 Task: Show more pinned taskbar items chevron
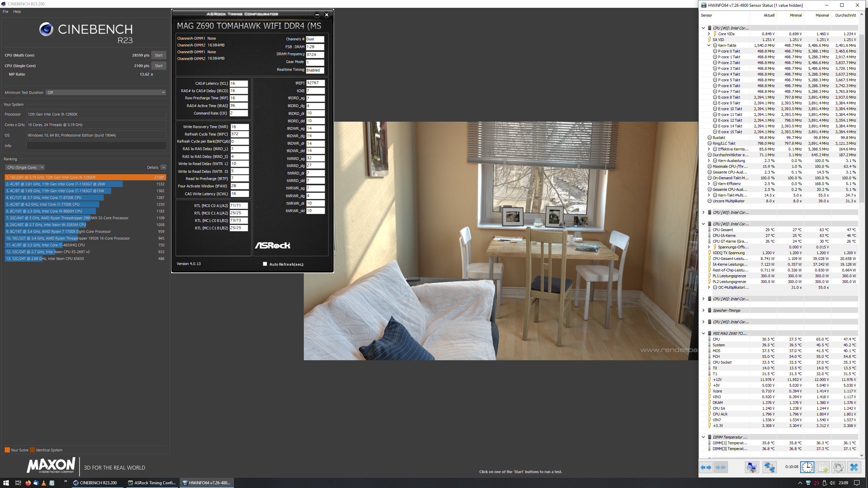pyautogui.click(x=65, y=481)
